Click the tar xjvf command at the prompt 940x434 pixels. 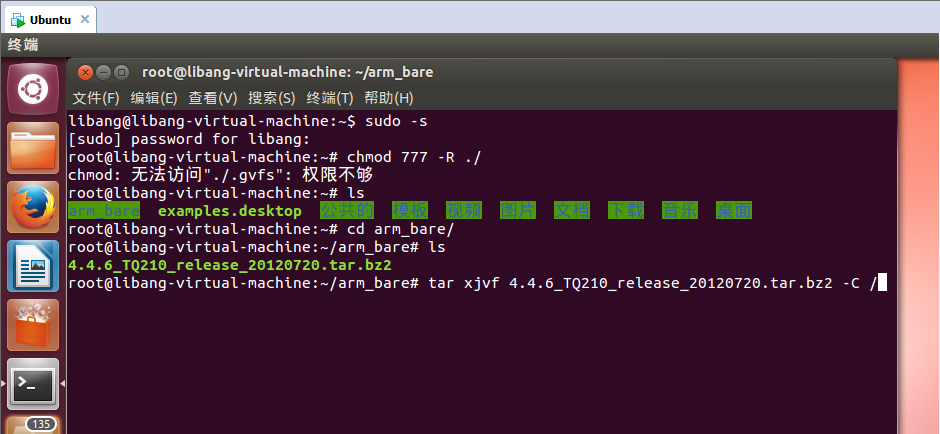pos(653,283)
